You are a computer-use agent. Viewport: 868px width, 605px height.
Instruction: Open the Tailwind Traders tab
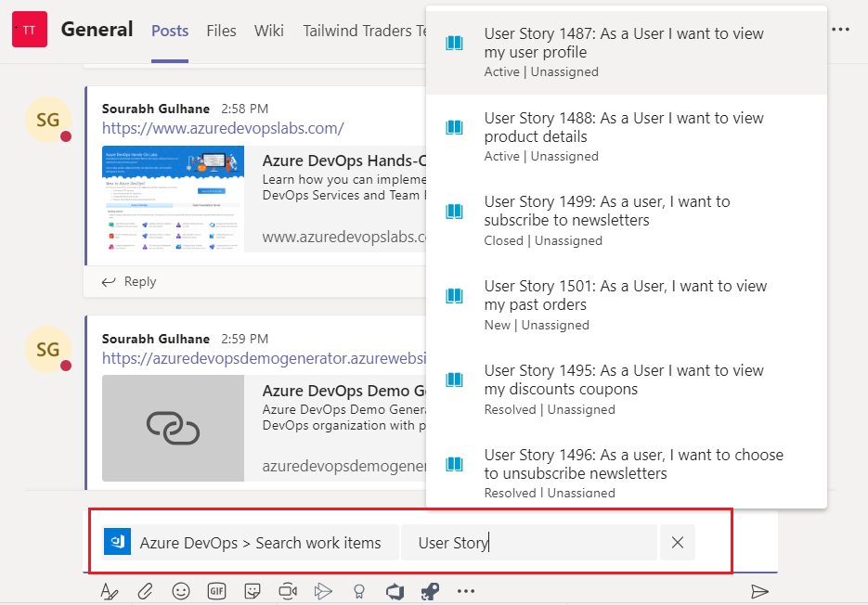(x=366, y=31)
